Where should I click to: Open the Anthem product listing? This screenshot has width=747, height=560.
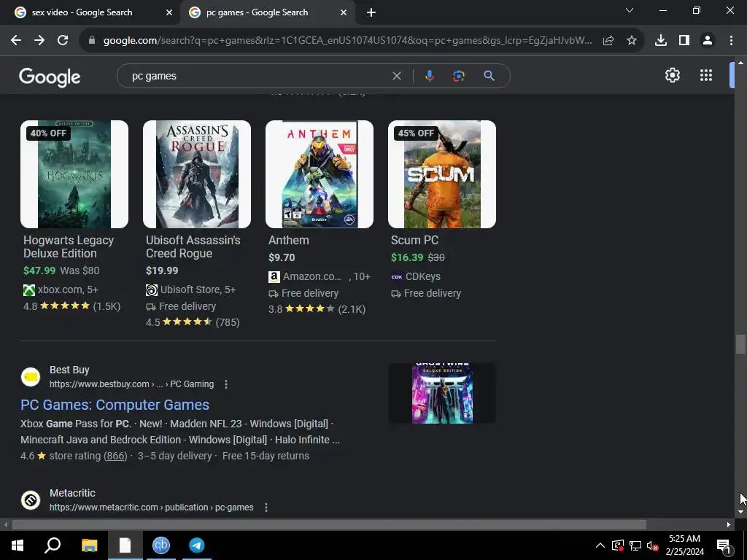coord(289,241)
